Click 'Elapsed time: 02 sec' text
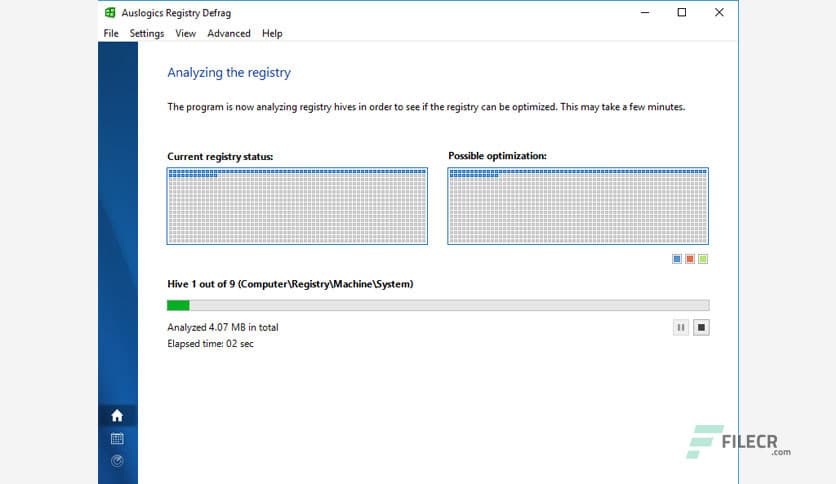Image resolution: width=836 pixels, height=484 pixels. [211, 344]
